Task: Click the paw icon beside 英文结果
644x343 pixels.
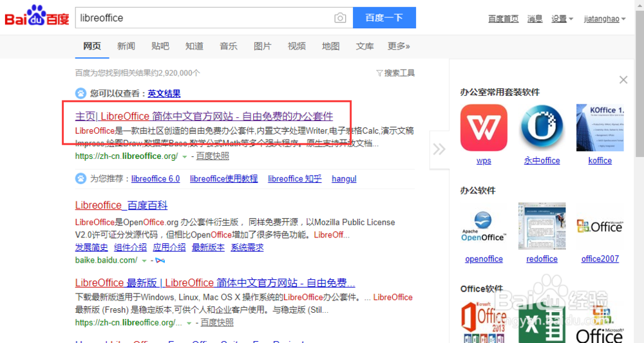Action: (x=80, y=93)
